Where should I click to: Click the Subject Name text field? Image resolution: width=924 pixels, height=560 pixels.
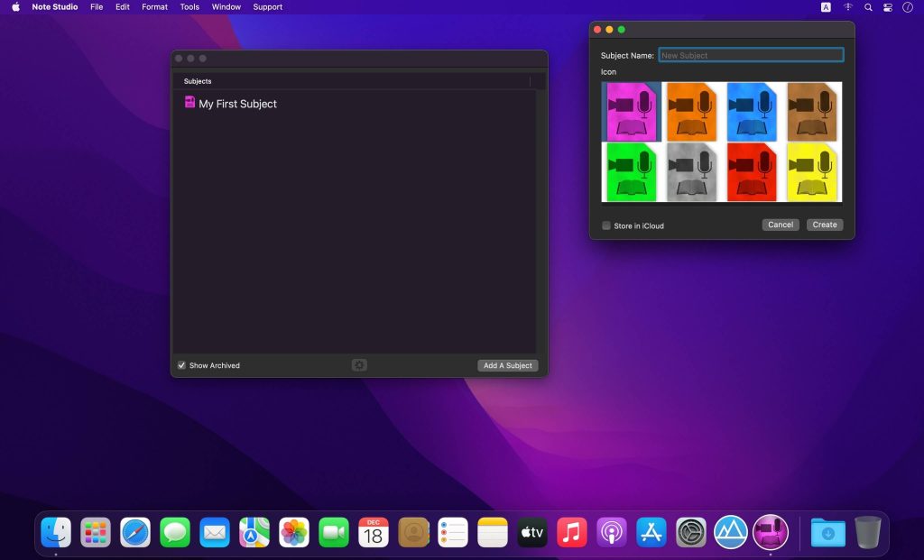(751, 55)
